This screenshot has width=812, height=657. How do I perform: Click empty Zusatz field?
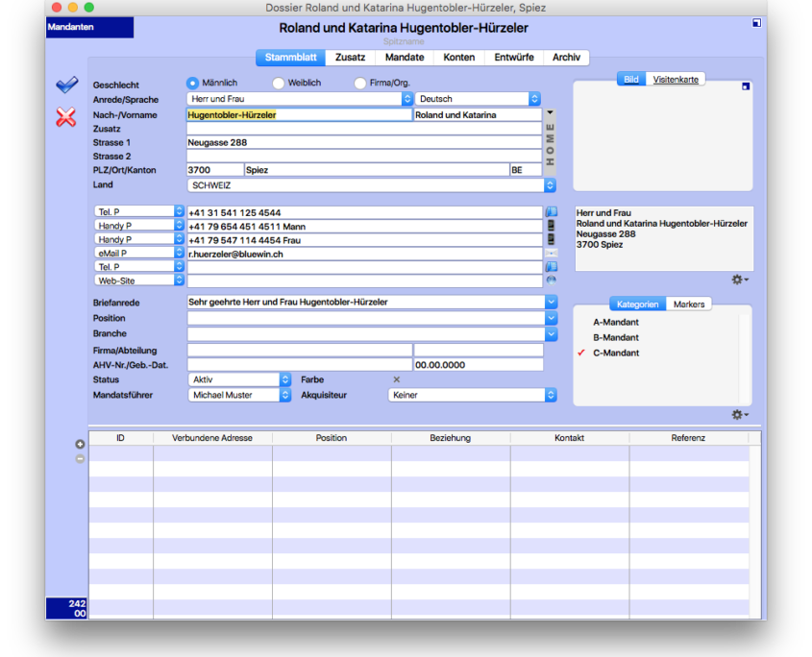coord(364,129)
